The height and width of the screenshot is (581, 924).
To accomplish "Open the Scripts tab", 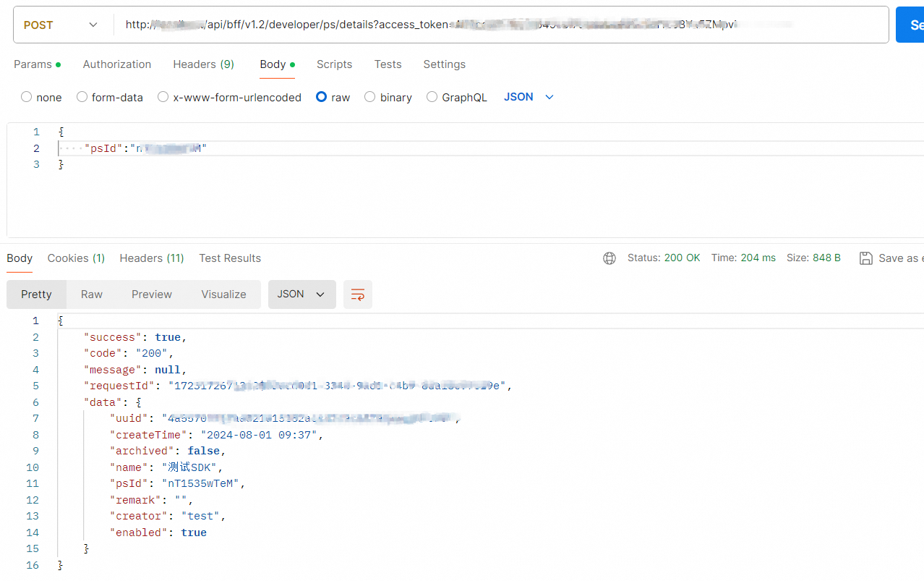I will click(334, 64).
